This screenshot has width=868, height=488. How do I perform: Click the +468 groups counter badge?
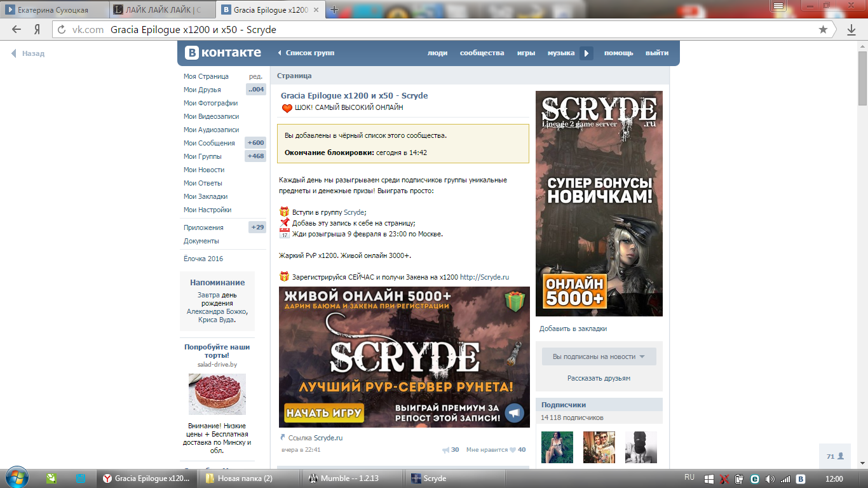click(255, 156)
